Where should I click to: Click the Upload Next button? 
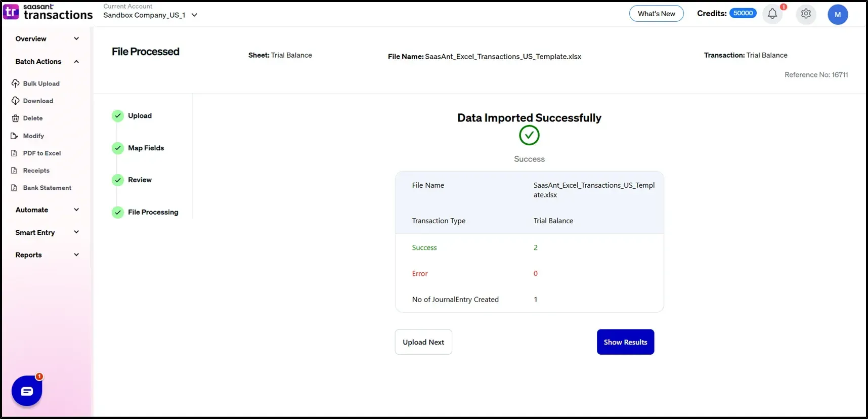423,342
